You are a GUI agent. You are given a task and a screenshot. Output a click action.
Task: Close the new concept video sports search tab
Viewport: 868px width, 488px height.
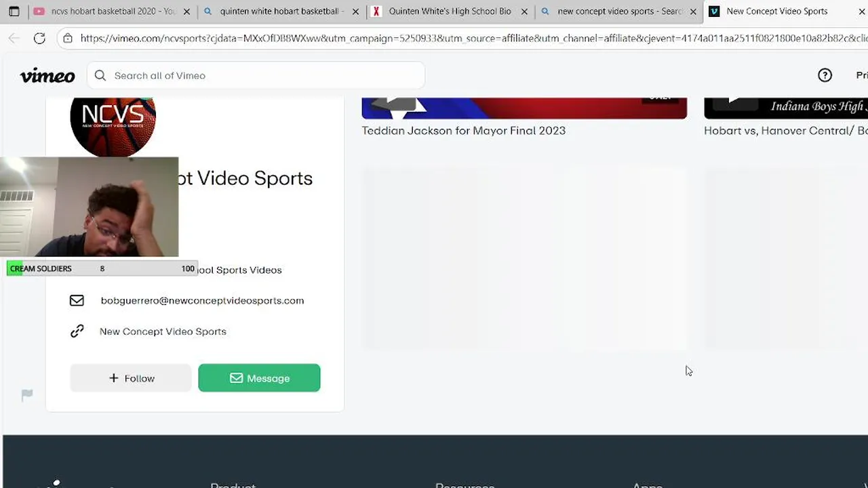(693, 12)
